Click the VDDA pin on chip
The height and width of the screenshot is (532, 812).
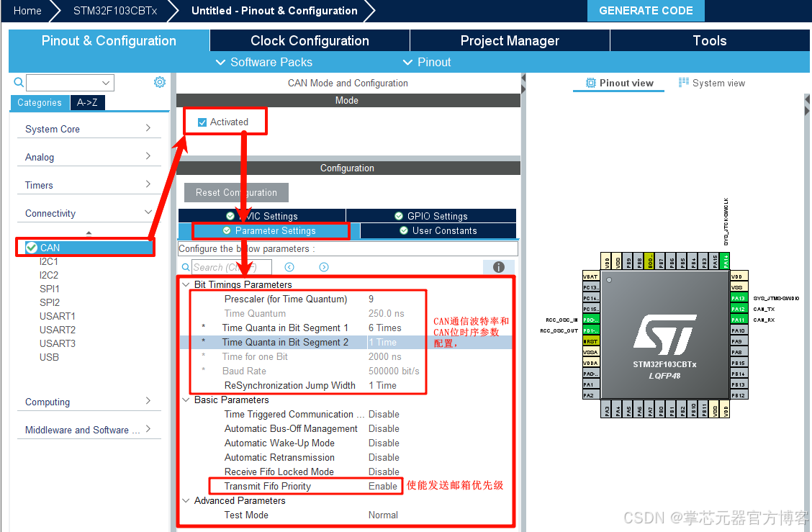tap(591, 363)
